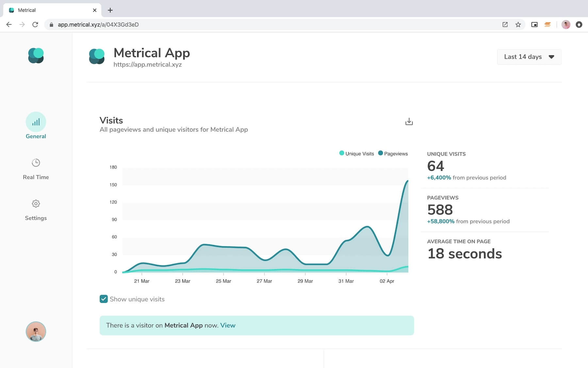Open the Last 14 days dropdown
The height and width of the screenshot is (368, 588).
coord(529,57)
